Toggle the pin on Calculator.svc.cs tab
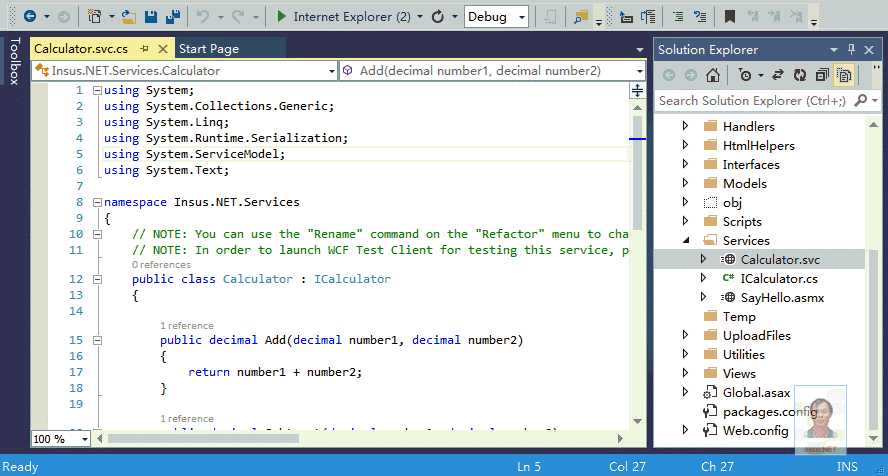This screenshot has width=888, height=476. point(144,49)
